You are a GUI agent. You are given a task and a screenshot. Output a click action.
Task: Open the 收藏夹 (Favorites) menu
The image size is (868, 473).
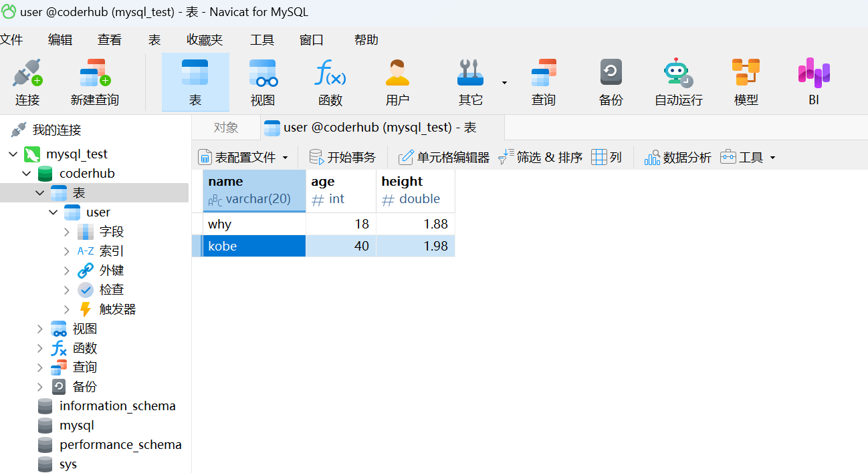coord(204,40)
